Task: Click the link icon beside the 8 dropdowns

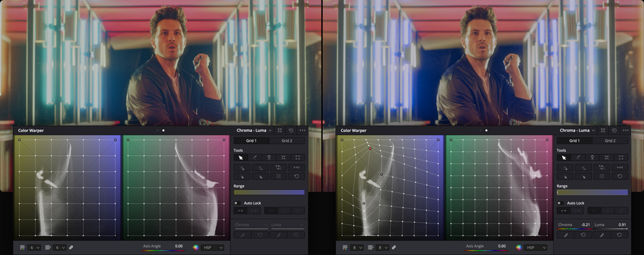Action: tap(393, 248)
